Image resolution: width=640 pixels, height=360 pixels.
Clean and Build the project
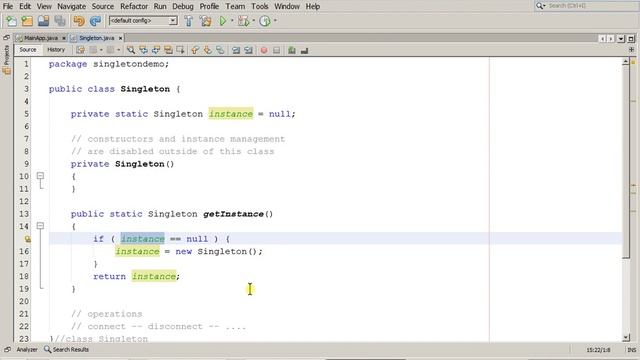click(205, 21)
